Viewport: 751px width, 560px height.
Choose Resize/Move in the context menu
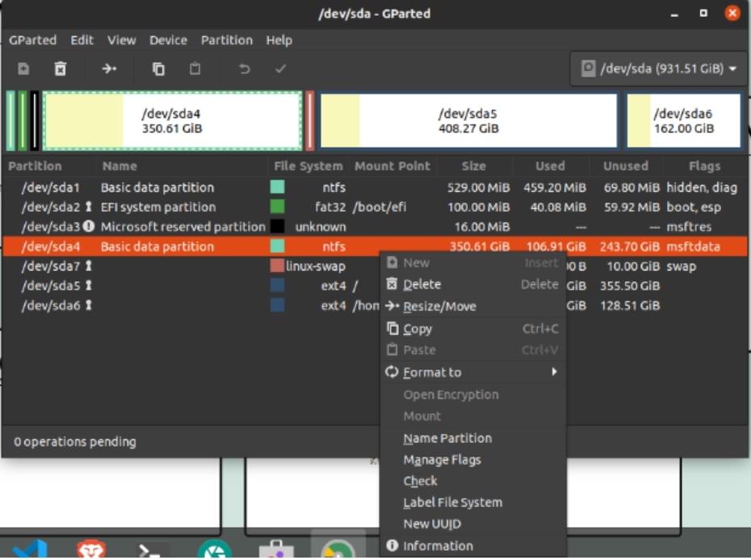tap(472, 307)
